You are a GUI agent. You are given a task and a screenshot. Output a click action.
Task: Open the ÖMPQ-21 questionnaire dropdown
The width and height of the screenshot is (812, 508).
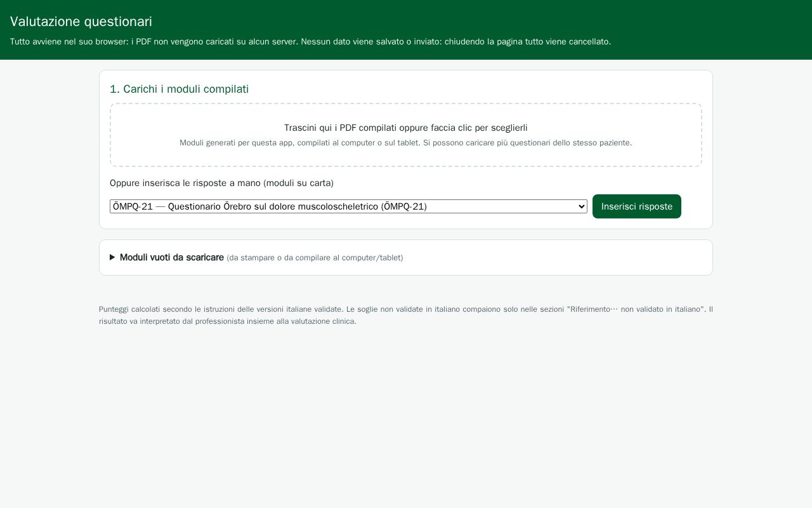[x=348, y=206]
